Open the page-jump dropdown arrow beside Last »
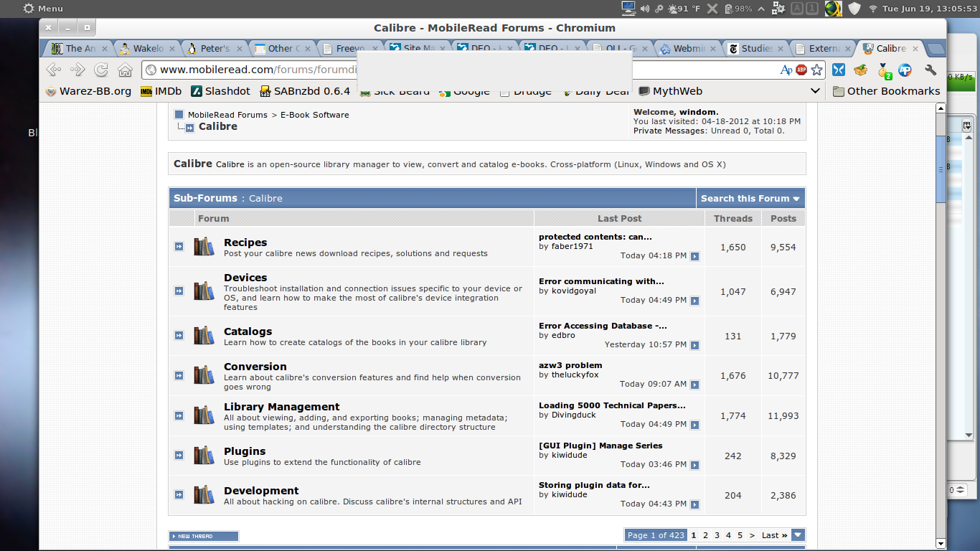 (x=798, y=535)
